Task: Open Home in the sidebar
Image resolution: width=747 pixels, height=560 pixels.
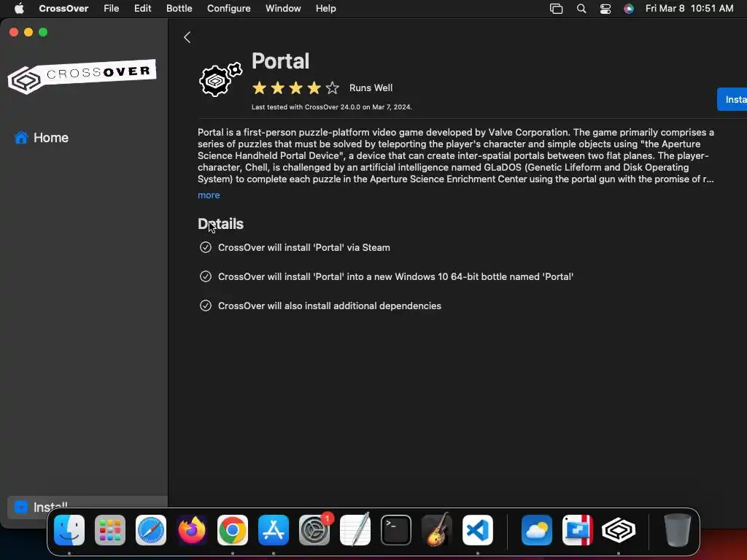Action: (x=42, y=138)
